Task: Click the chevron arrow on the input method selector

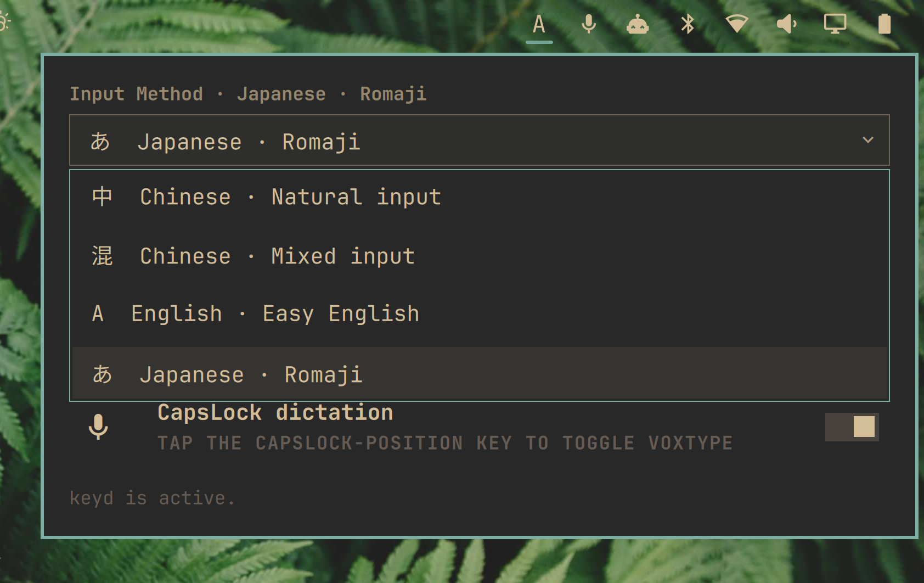Action: coord(868,140)
